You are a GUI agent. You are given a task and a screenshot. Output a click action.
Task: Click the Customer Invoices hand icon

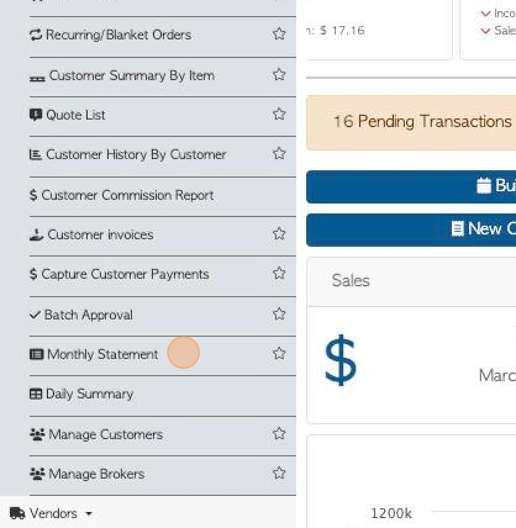click(36, 235)
